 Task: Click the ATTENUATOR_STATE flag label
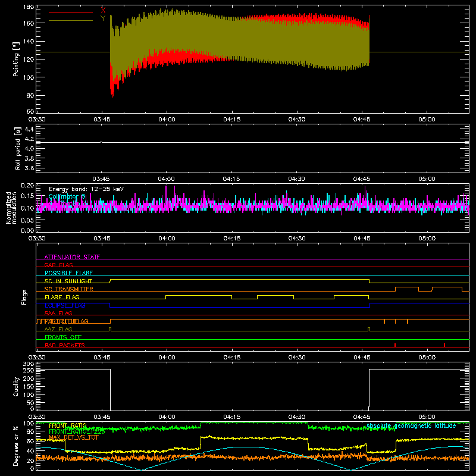(72, 257)
